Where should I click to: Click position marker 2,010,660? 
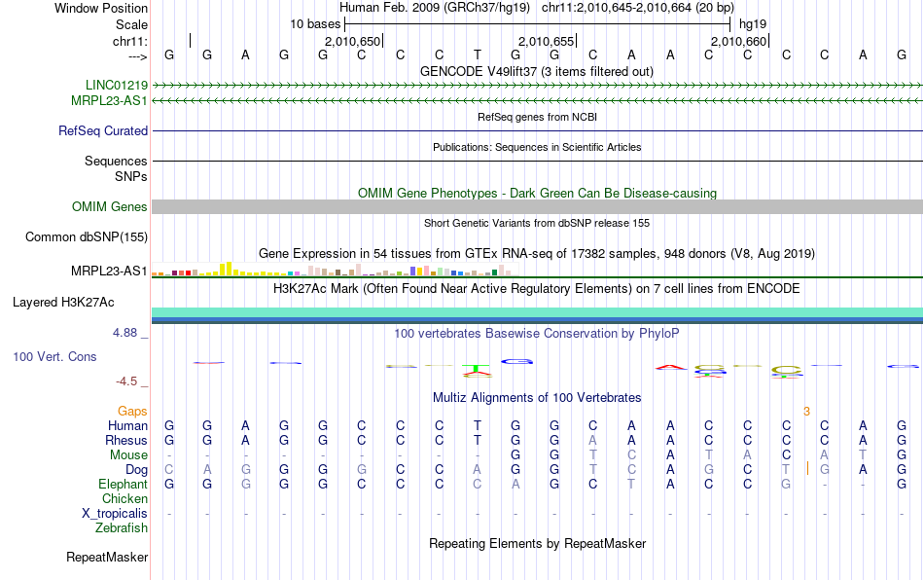739,41
